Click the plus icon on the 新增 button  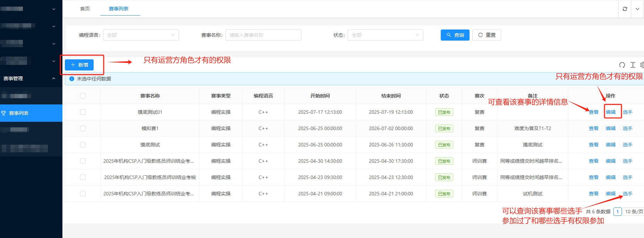(73, 65)
